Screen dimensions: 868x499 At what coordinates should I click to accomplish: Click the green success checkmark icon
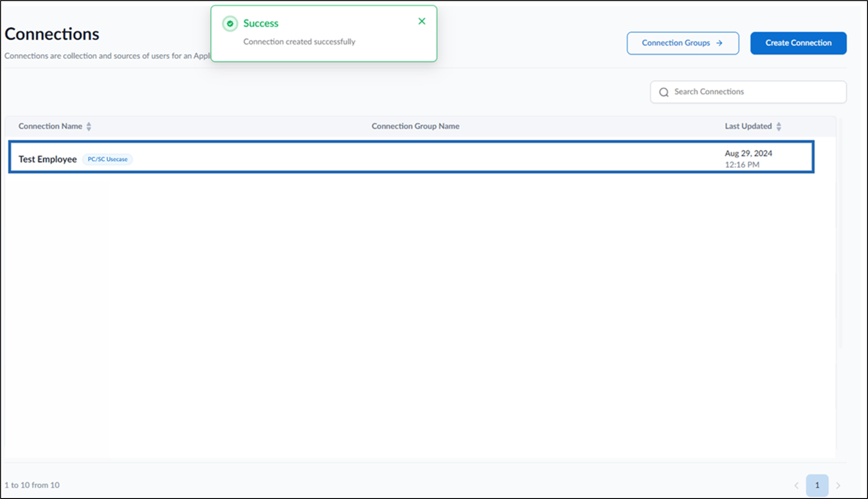click(x=230, y=24)
